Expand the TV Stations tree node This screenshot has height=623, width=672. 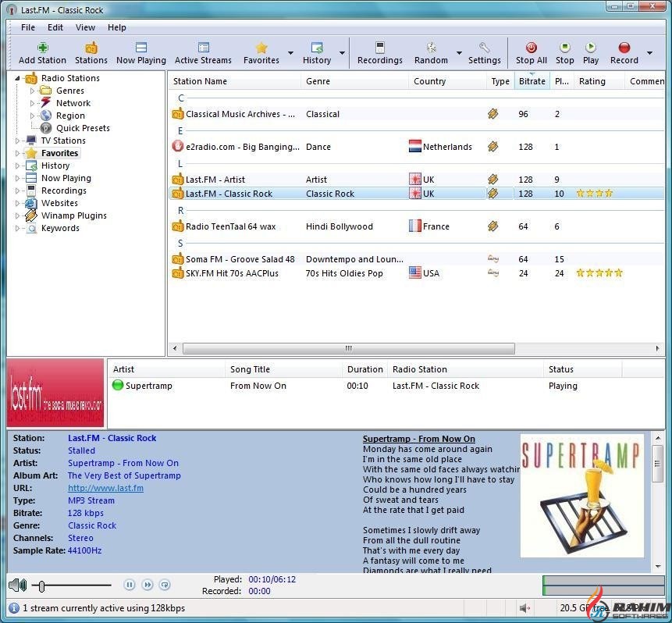coord(18,141)
